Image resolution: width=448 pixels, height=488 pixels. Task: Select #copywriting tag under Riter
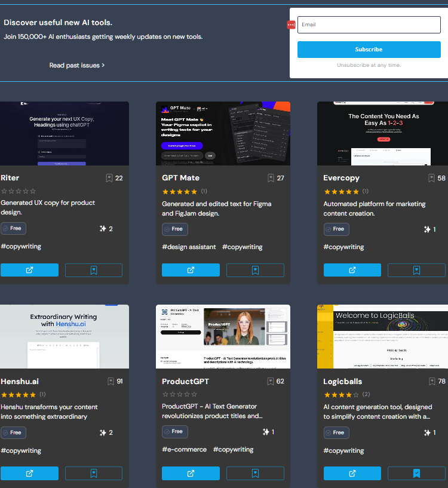coord(21,247)
